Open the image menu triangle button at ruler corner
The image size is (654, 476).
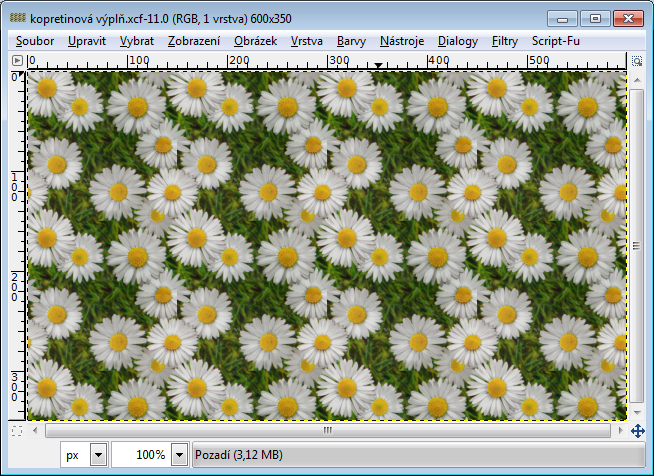16,61
